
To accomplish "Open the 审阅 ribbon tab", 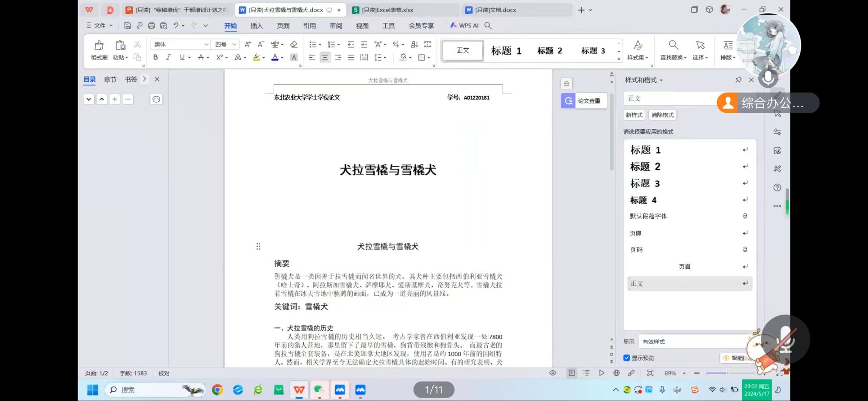I will click(x=336, y=25).
